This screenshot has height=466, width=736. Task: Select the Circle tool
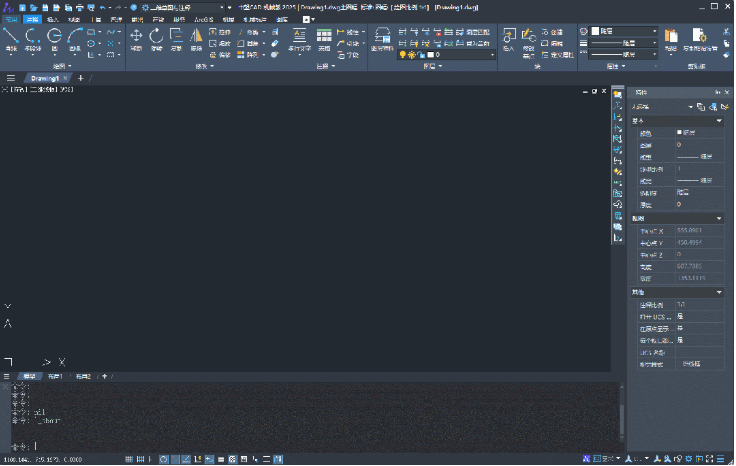pos(55,36)
